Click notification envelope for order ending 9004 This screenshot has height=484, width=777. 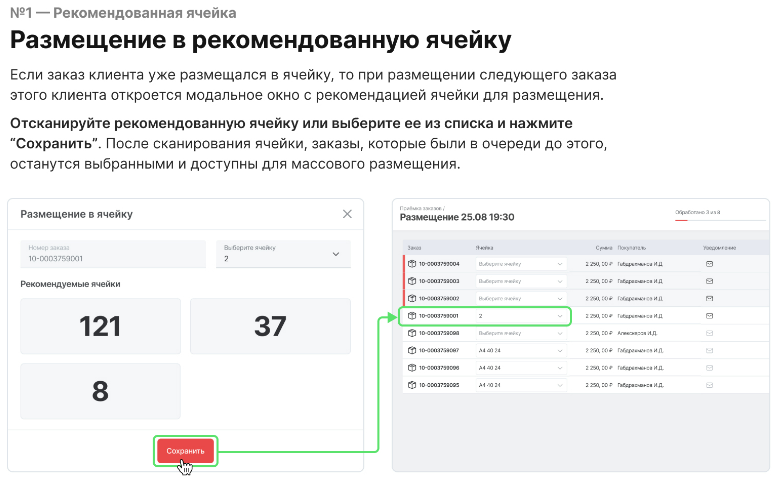tap(709, 264)
